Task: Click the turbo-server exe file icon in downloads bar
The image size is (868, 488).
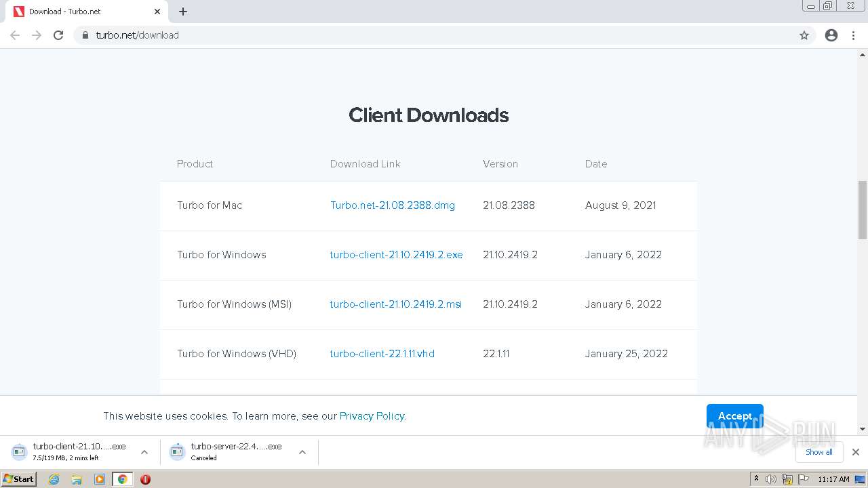Action: pyautogui.click(x=177, y=451)
